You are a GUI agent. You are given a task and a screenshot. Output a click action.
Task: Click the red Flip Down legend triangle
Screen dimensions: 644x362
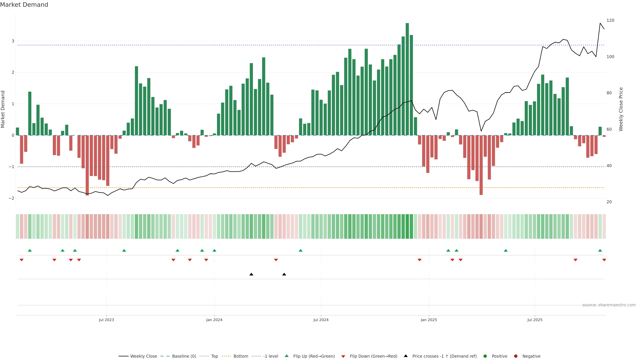(343, 356)
